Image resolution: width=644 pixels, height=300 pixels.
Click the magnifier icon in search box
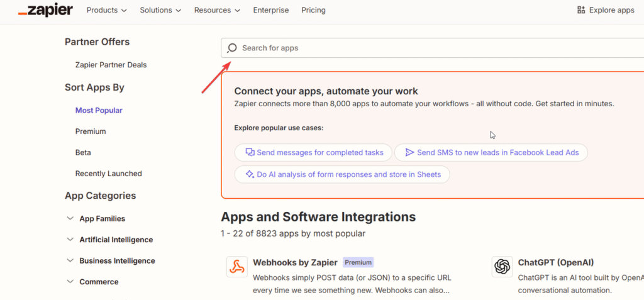[x=232, y=48]
